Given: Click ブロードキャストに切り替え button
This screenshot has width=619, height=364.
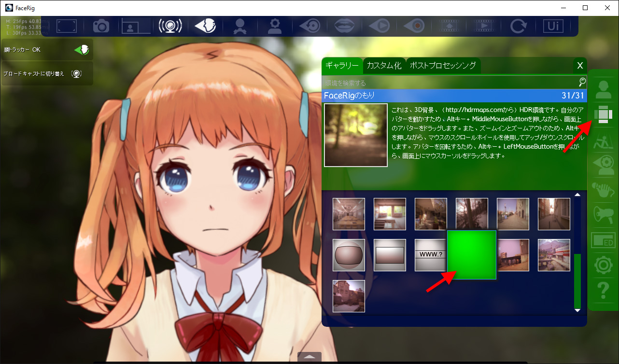Looking at the screenshot, I should [47, 73].
